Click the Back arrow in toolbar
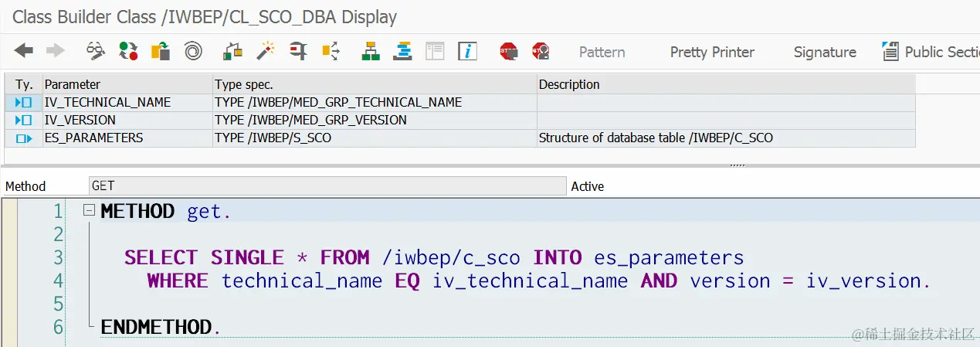 pos(24,51)
